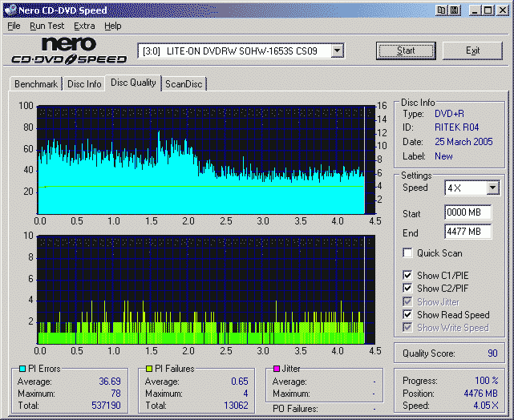Switch to the ScanDisc tab
This screenshot has width=514, height=420.
tap(184, 84)
